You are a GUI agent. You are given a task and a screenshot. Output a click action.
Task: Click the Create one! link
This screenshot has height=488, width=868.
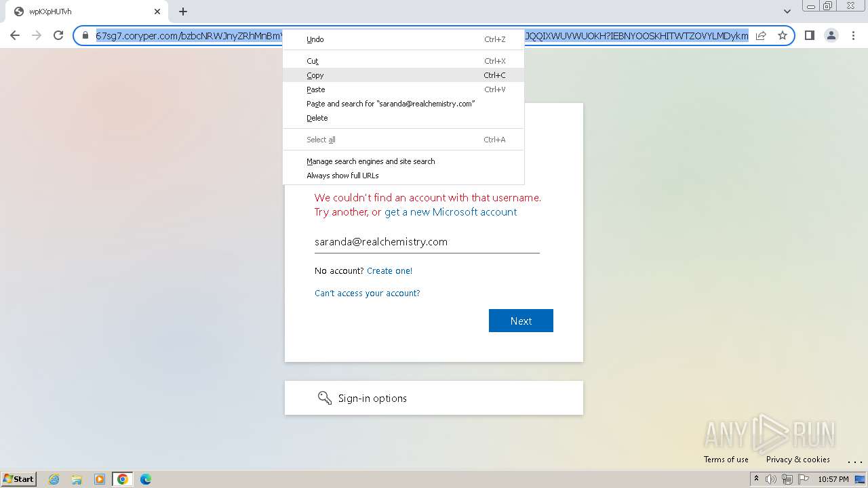(x=389, y=271)
